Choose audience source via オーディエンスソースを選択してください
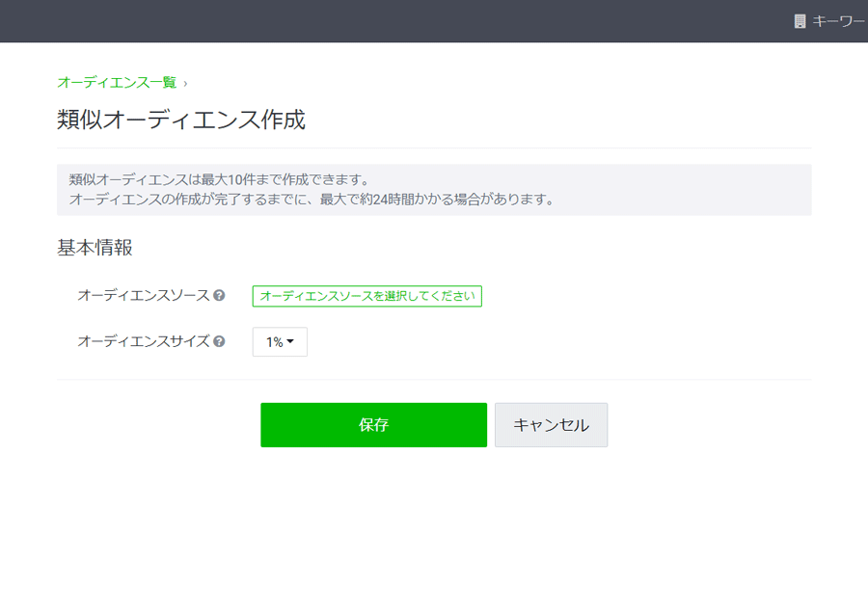 click(367, 296)
